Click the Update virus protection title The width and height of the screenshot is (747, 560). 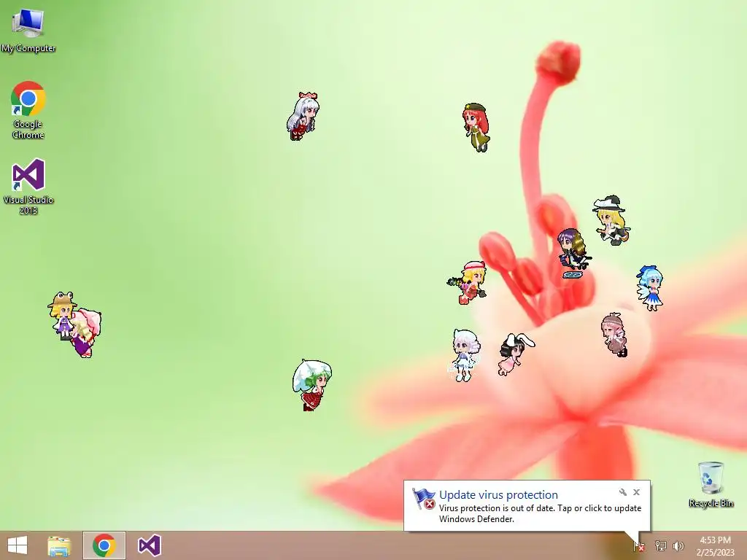pyautogui.click(x=498, y=495)
